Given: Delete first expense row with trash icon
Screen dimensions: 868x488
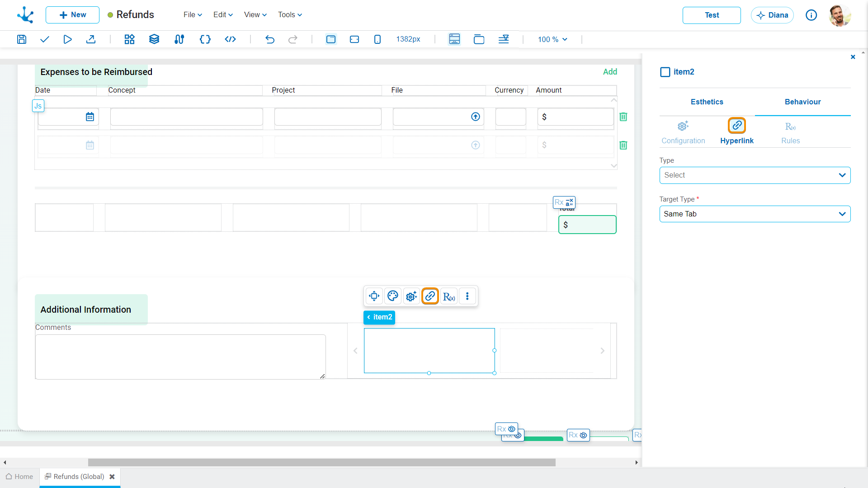Looking at the screenshot, I should pyautogui.click(x=623, y=117).
